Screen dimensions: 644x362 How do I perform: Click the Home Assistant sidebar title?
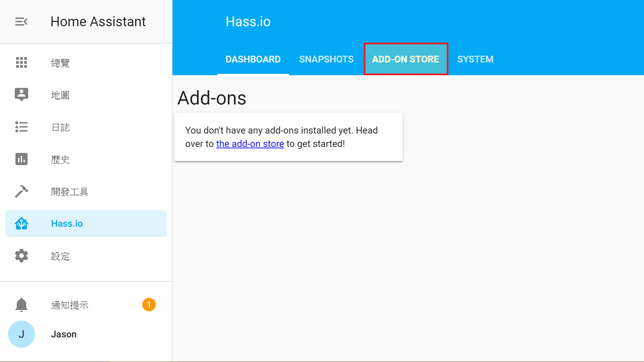(98, 22)
